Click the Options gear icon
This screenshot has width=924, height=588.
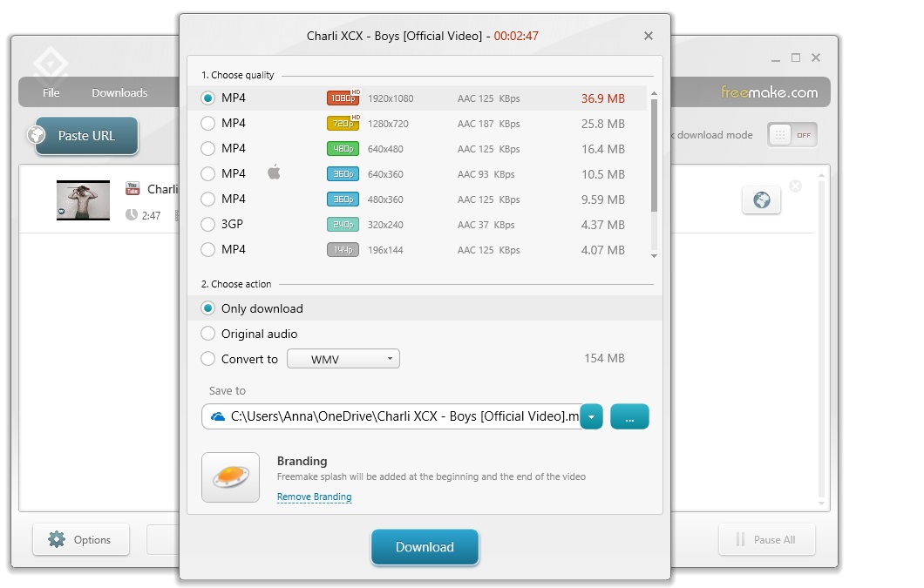pos(57,539)
